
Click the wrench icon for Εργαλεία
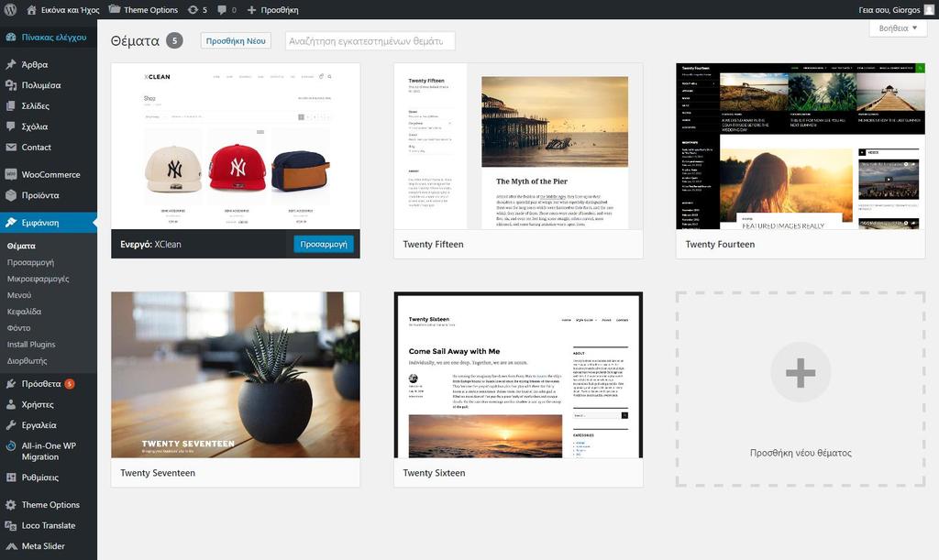[x=11, y=424]
